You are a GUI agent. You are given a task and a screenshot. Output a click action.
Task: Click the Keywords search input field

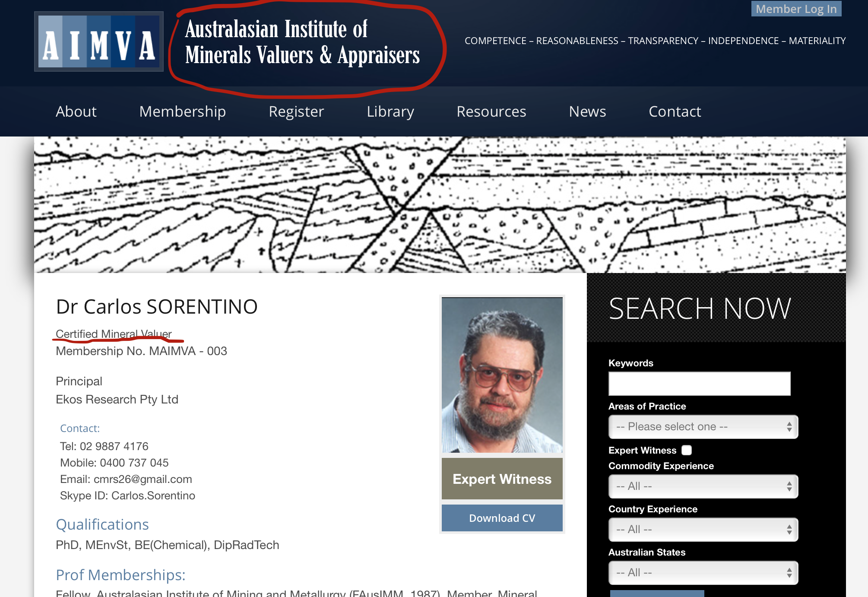tap(700, 384)
